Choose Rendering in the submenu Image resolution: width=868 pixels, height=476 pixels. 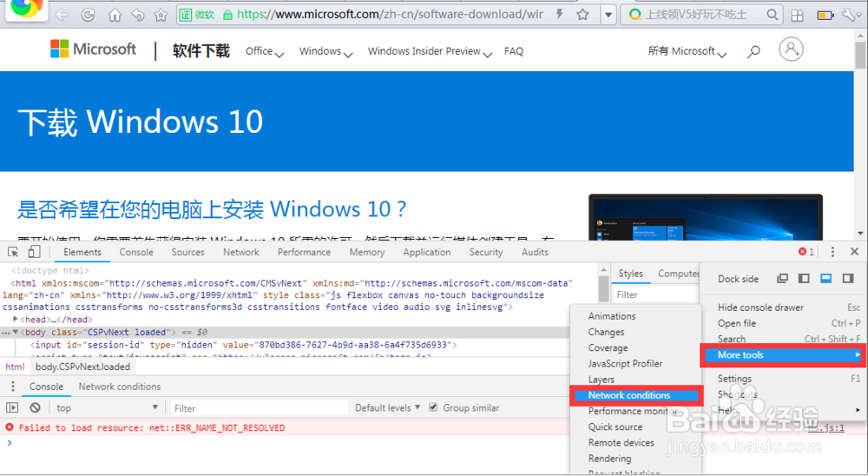(635, 459)
